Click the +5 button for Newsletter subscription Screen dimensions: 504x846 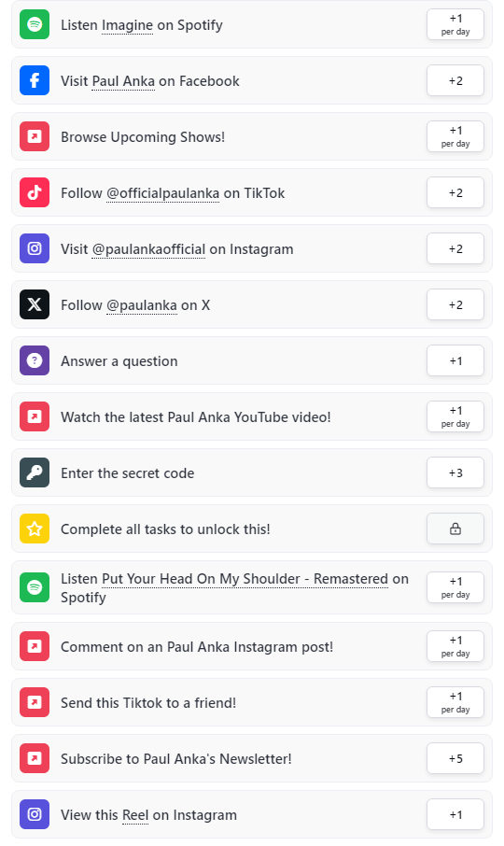tap(455, 758)
